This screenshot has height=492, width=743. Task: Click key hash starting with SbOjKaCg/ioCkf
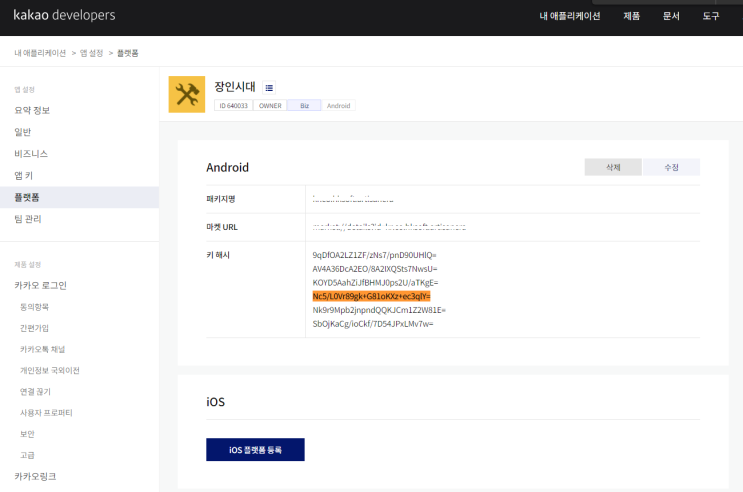point(373,324)
